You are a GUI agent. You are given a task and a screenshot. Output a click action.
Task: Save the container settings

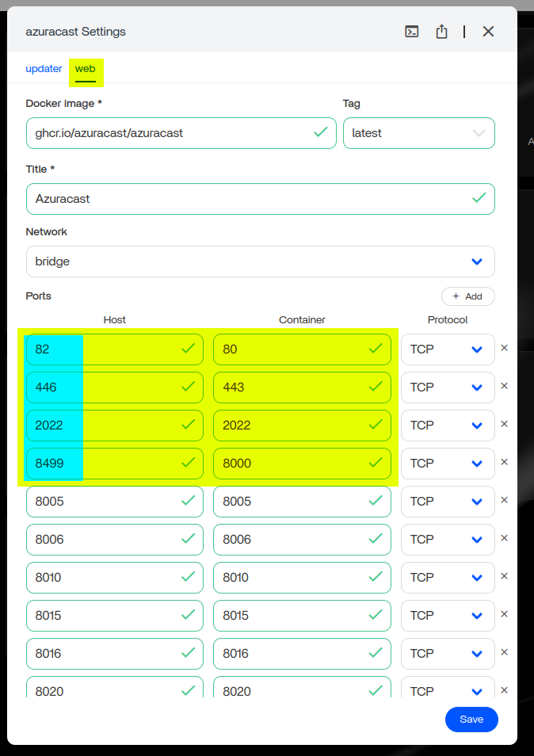[471, 720]
